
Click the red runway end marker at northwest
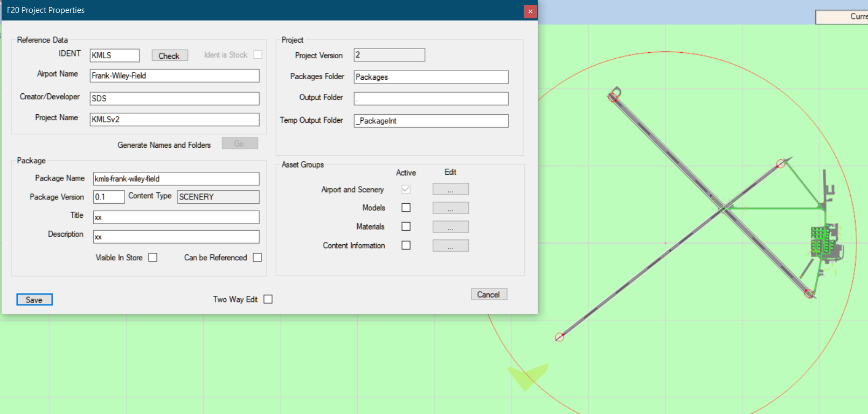point(613,98)
